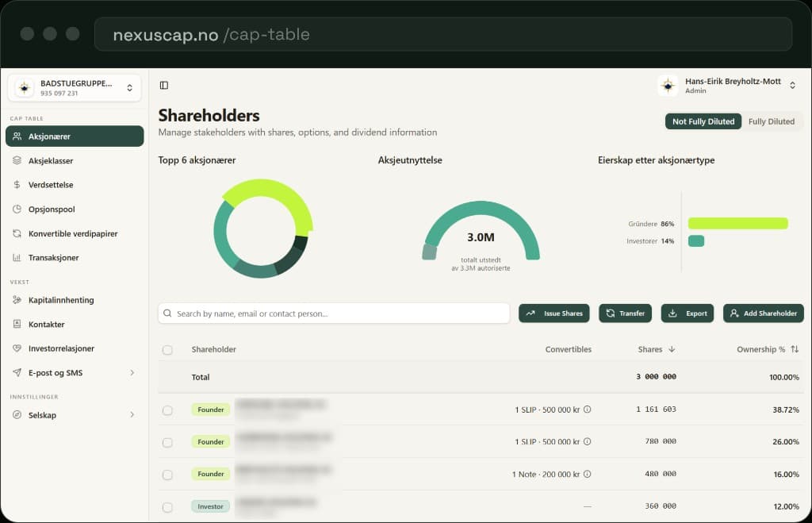
Task: Open the BADSTUEGRUPPE company switcher dropdown
Action: coord(75,87)
